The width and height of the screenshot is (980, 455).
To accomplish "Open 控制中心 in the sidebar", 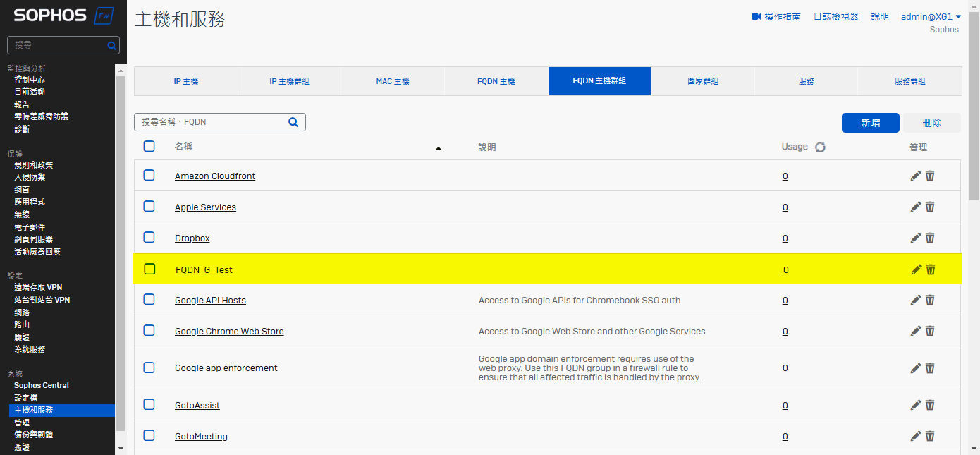I will (30, 80).
